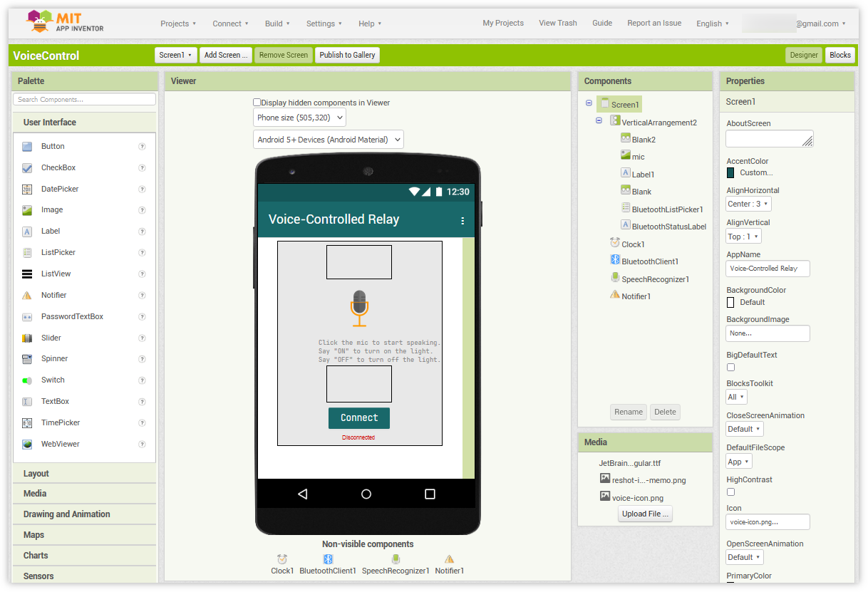Open the Connect menu

click(x=230, y=24)
